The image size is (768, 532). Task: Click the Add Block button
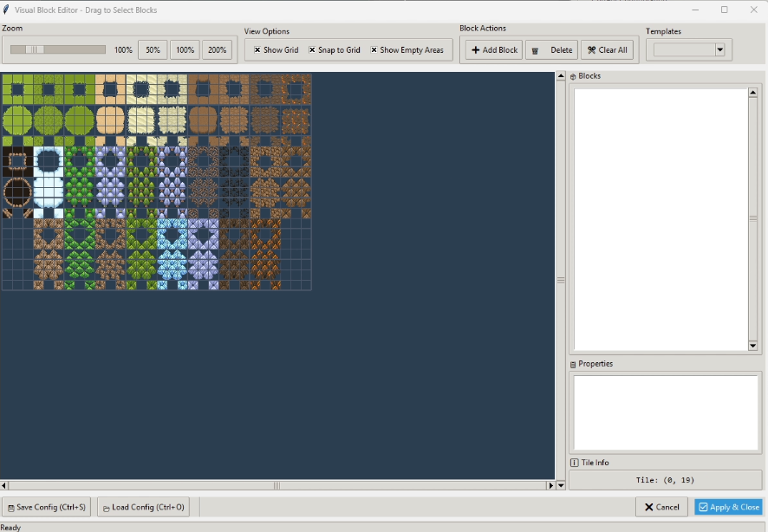(494, 50)
